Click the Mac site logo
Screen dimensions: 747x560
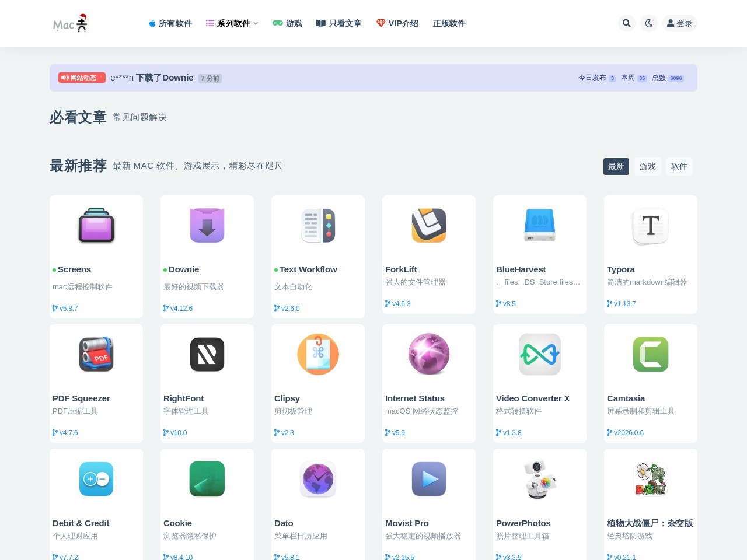point(70,23)
